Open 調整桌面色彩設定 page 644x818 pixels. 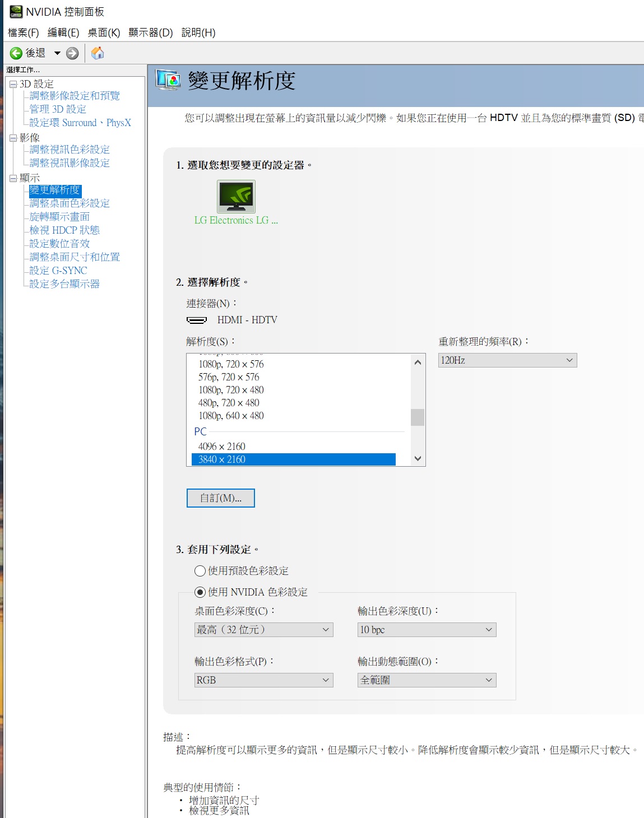[x=70, y=203]
